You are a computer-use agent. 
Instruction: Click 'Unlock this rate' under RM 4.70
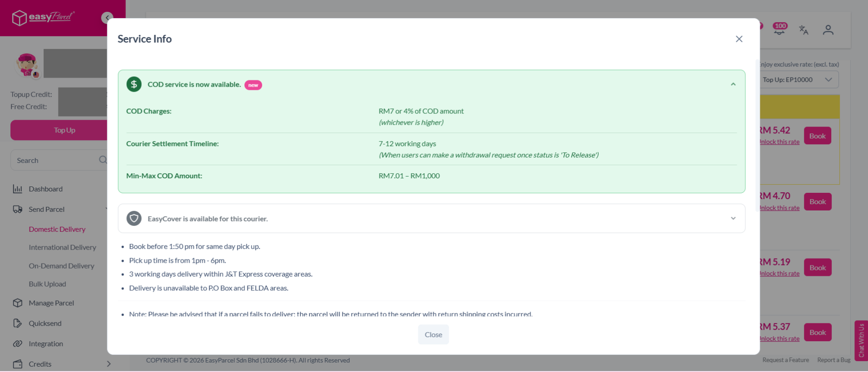(779, 208)
